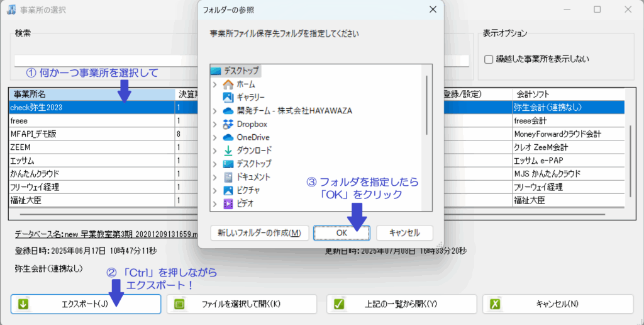This screenshot has width=644, height=325.
Task: Click the エクスポート(J) button
Action: tap(86, 304)
